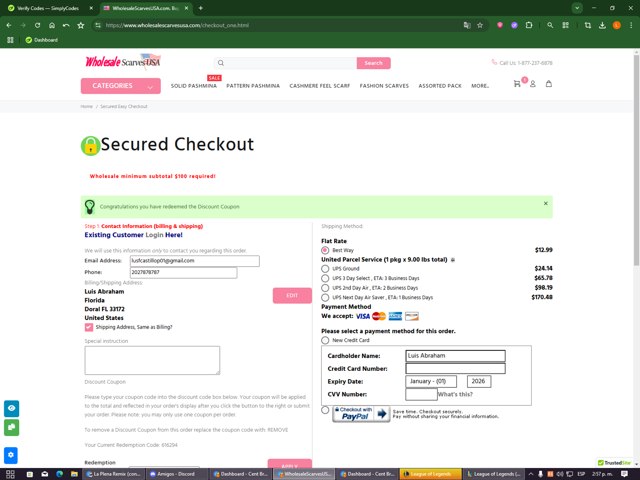Screen dimensions: 640x480
Task: Open the account user icon in the header
Action: click(533, 84)
